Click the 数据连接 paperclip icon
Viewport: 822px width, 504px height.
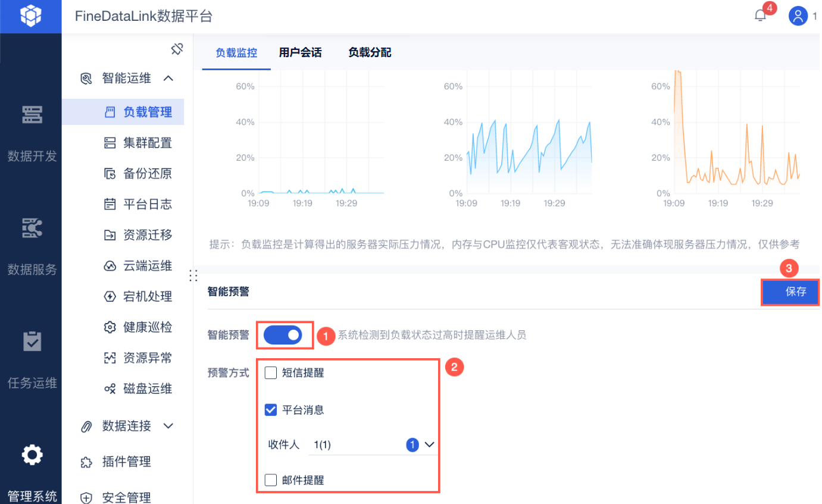86,426
